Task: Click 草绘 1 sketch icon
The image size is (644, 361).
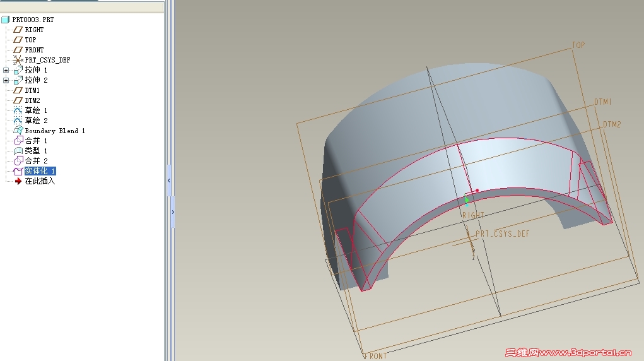Action: coord(18,110)
